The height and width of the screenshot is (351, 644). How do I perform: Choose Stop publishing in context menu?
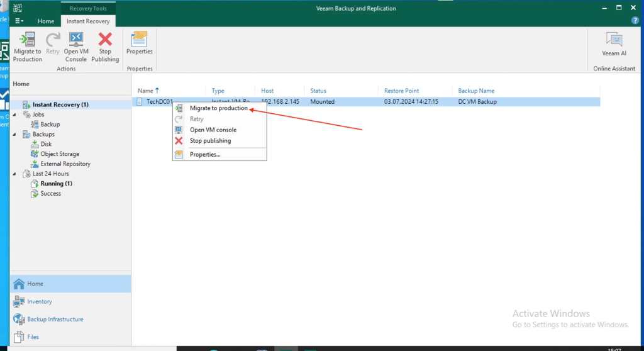click(219, 140)
